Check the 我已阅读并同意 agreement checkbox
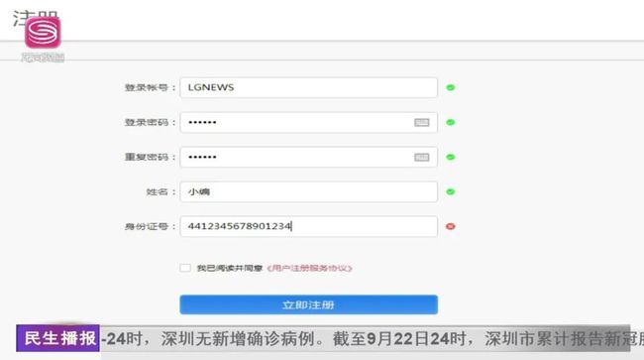This screenshot has width=644, height=360. coord(185,268)
